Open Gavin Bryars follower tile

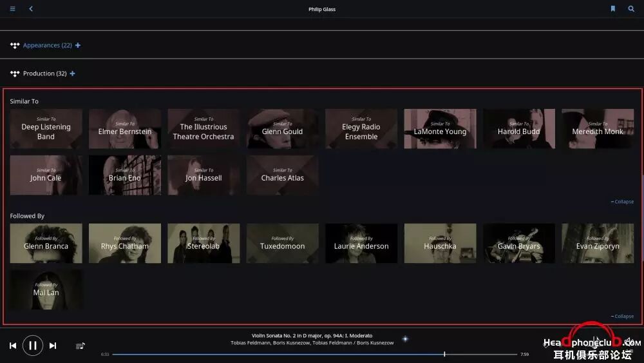pos(519,243)
